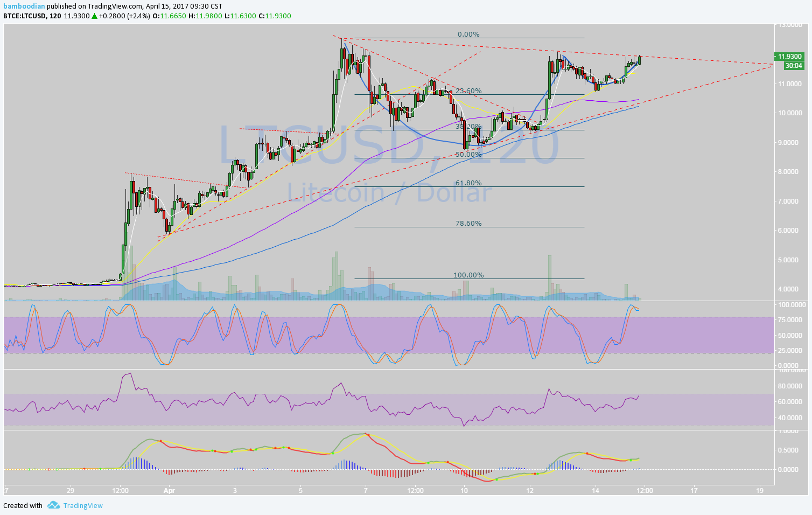Screen dimensions: 812x515
Task: Select the 0.00% Fibonacci level label
Action: pos(468,34)
